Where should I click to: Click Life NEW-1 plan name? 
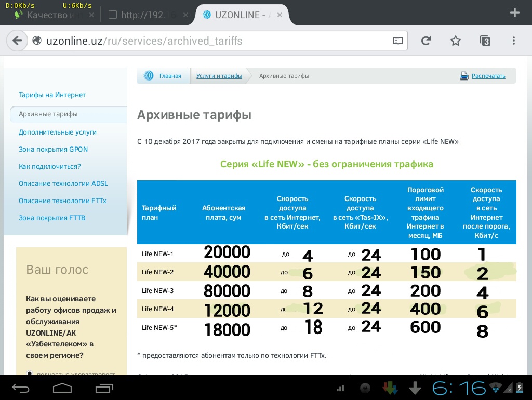click(157, 254)
